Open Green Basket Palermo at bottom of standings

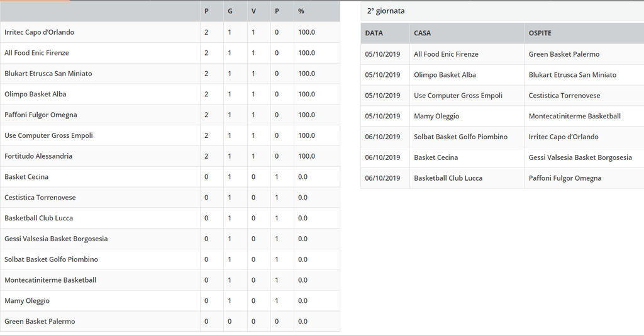pyautogui.click(x=40, y=321)
